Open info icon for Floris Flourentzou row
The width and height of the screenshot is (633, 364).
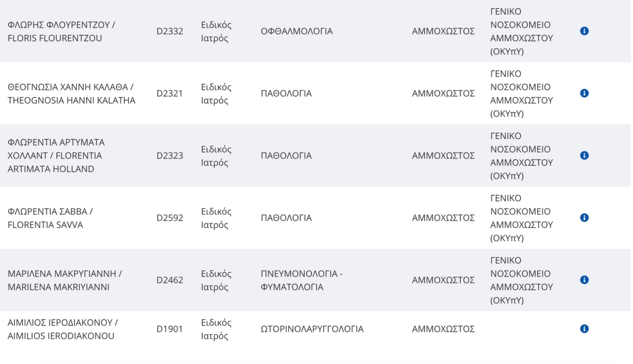(x=584, y=31)
